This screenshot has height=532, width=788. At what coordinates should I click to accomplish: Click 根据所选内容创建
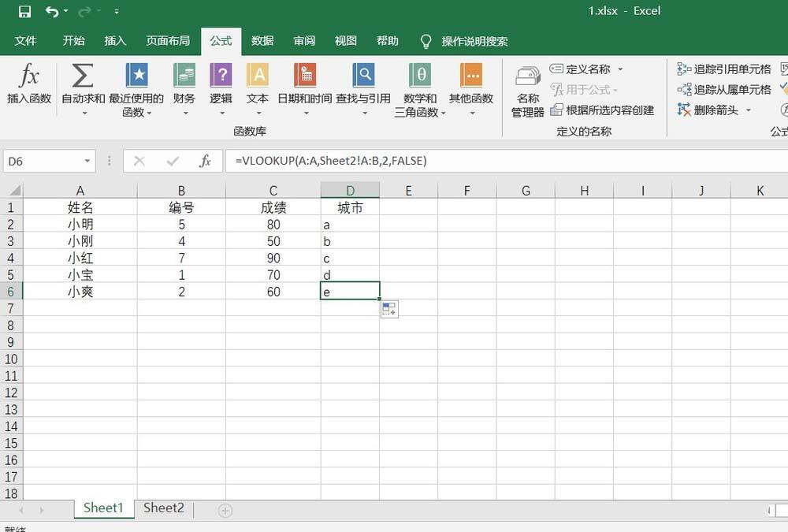point(602,110)
